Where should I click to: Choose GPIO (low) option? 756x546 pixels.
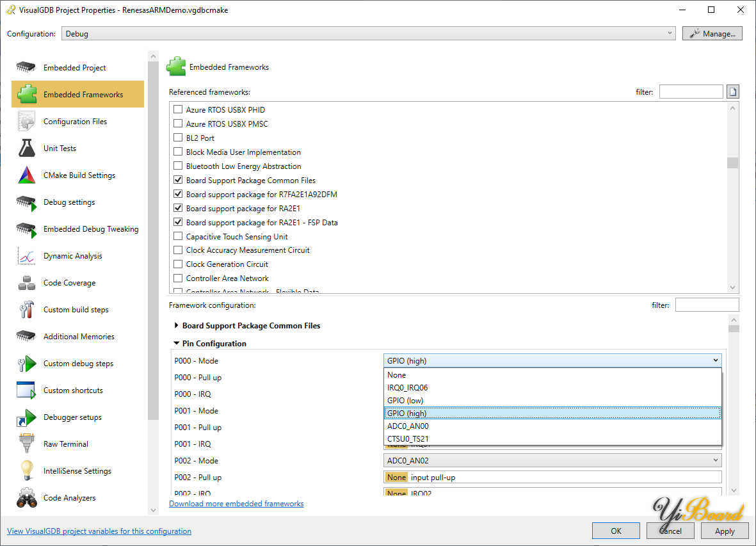(552, 401)
